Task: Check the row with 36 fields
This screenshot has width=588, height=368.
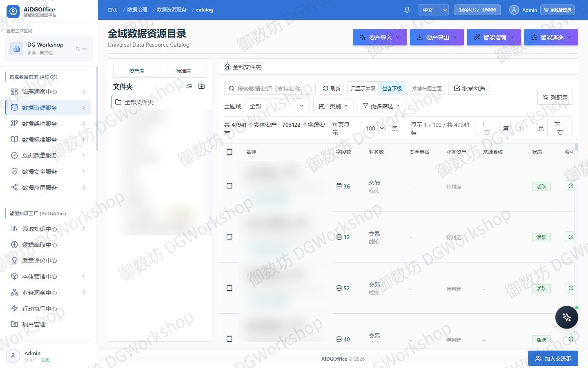Action: tap(229, 186)
